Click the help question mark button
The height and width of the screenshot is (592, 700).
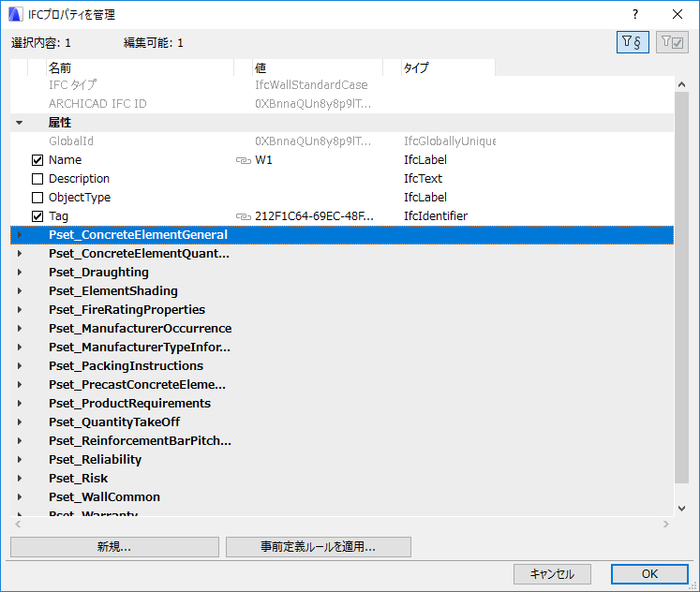(x=634, y=14)
